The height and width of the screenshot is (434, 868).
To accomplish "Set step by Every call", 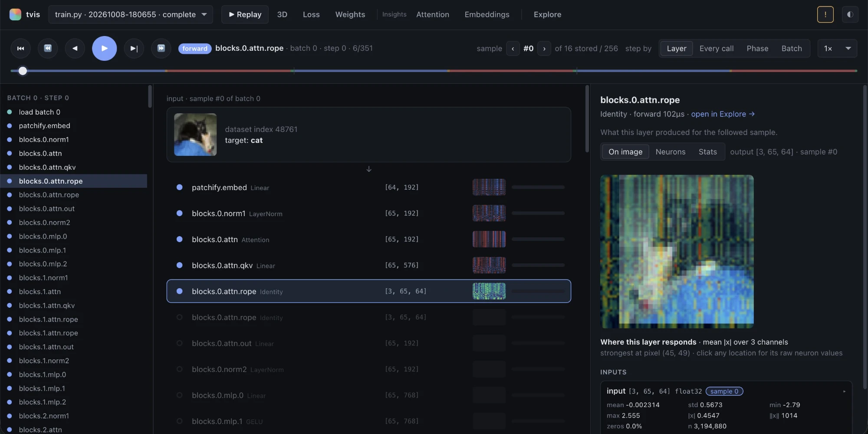I will 717,49.
